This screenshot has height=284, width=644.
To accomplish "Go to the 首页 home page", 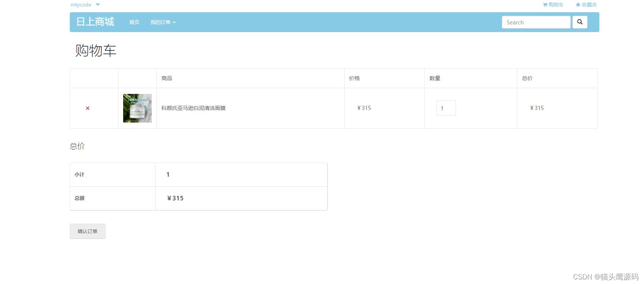I will [134, 22].
